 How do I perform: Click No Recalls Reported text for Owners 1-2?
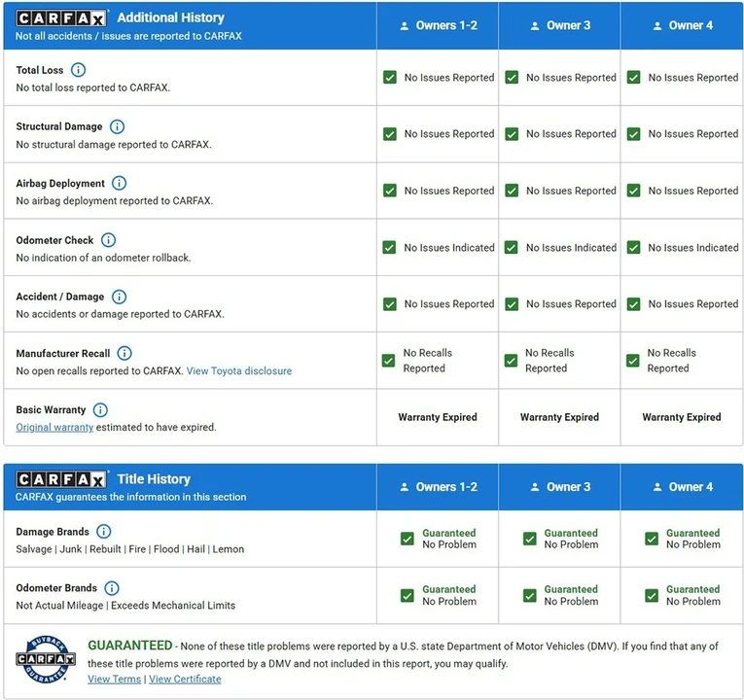point(428,361)
